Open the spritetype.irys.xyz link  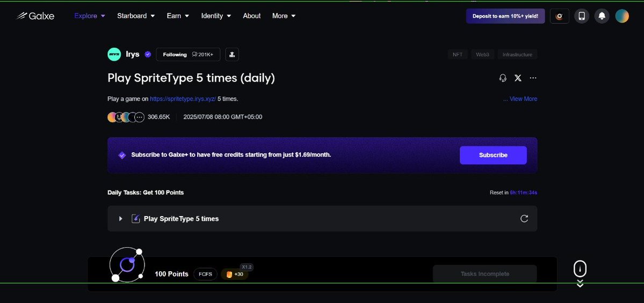[x=183, y=99]
